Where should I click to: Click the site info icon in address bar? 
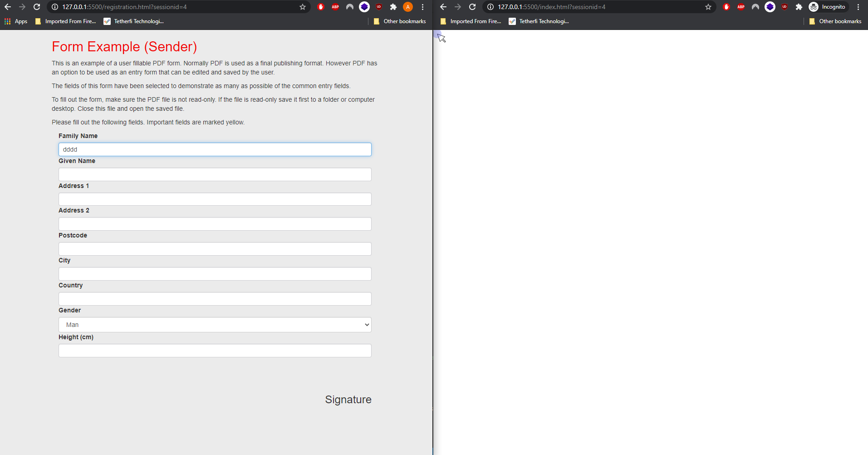pos(54,7)
